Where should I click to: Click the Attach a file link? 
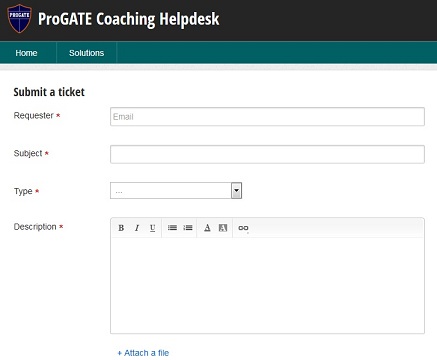click(143, 353)
